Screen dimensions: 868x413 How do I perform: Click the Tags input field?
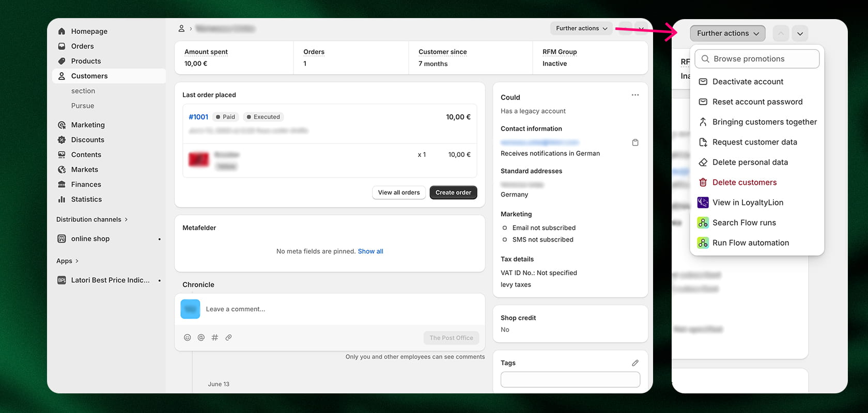570,379
